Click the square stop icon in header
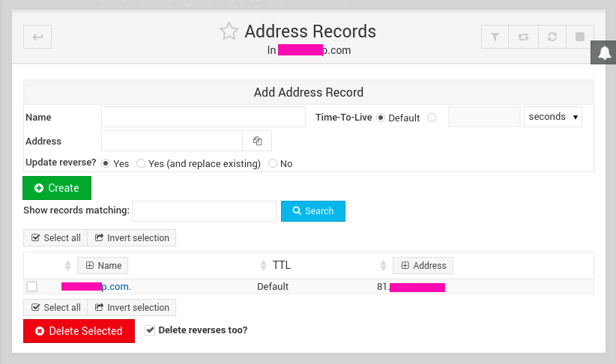This screenshot has width=616, height=364. coord(579,37)
